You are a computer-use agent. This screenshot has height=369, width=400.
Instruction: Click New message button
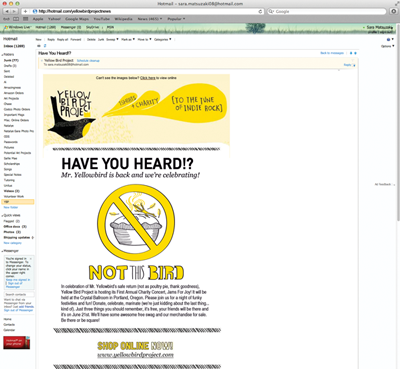tap(39, 39)
